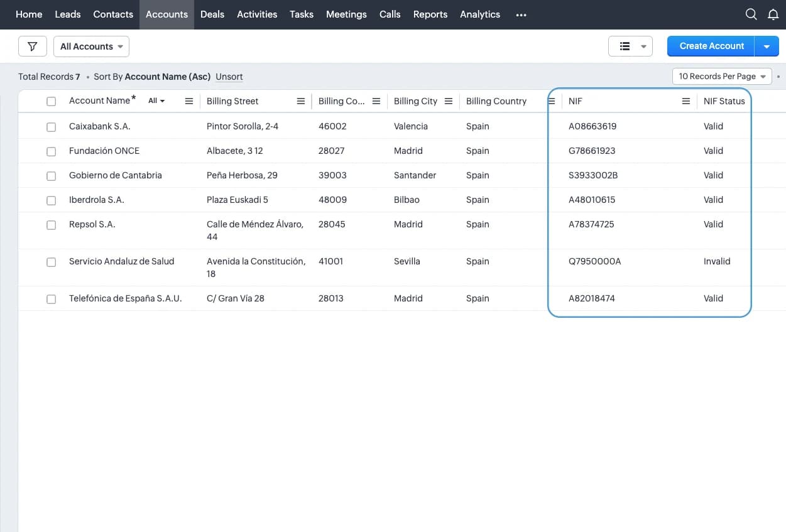The height and width of the screenshot is (532, 786).
Task: Open the Meetings module tab
Action: 346,14
